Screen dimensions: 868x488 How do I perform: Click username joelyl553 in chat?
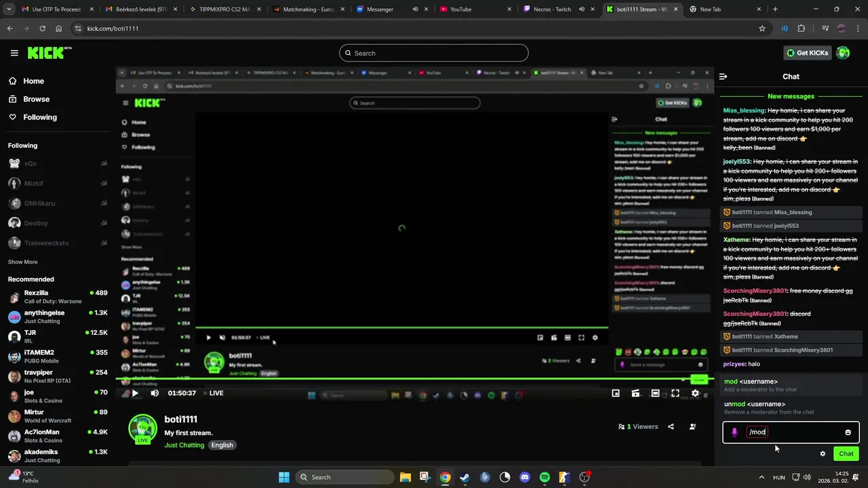[736, 162]
